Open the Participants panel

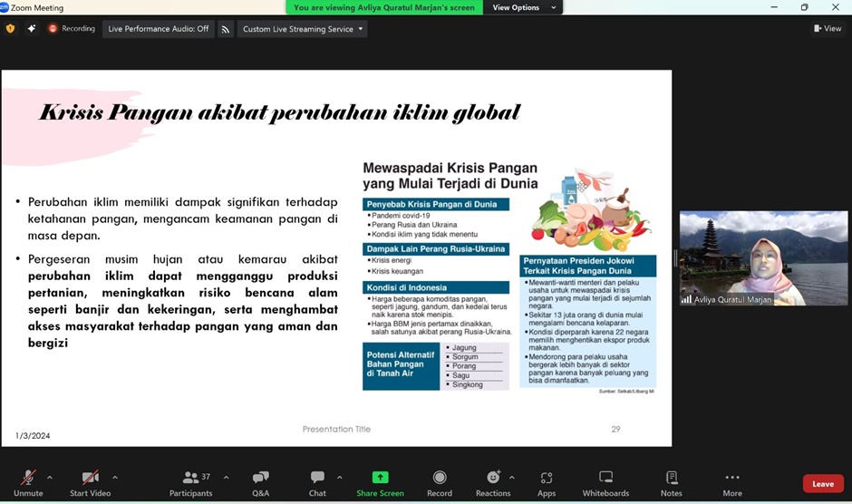[x=190, y=483]
